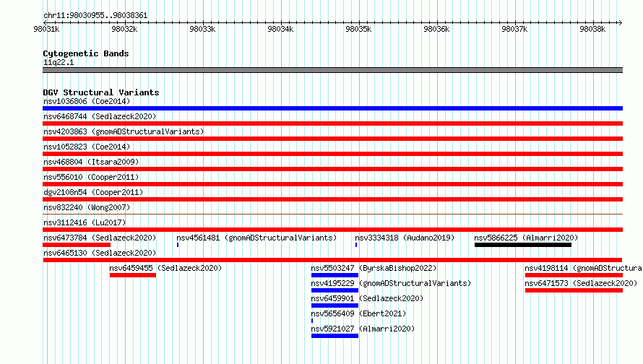Click the black nsv5866225 variant bar

523,245
